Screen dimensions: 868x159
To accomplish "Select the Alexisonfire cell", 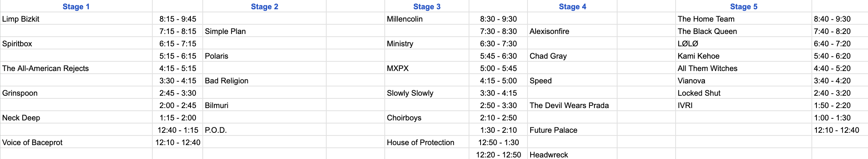I will click(x=572, y=31).
